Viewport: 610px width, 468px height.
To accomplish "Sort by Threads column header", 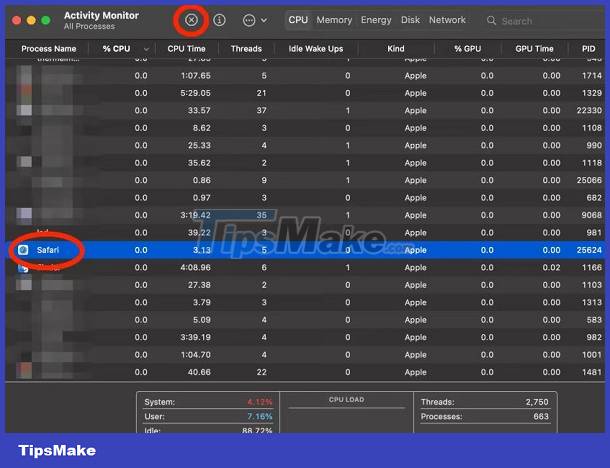I will point(246,49).
